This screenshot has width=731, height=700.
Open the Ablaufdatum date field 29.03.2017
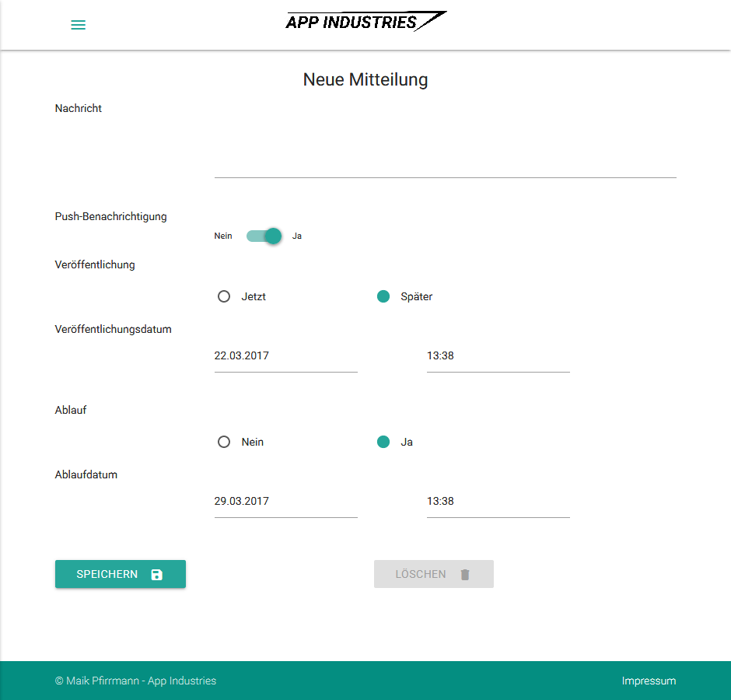285,502
